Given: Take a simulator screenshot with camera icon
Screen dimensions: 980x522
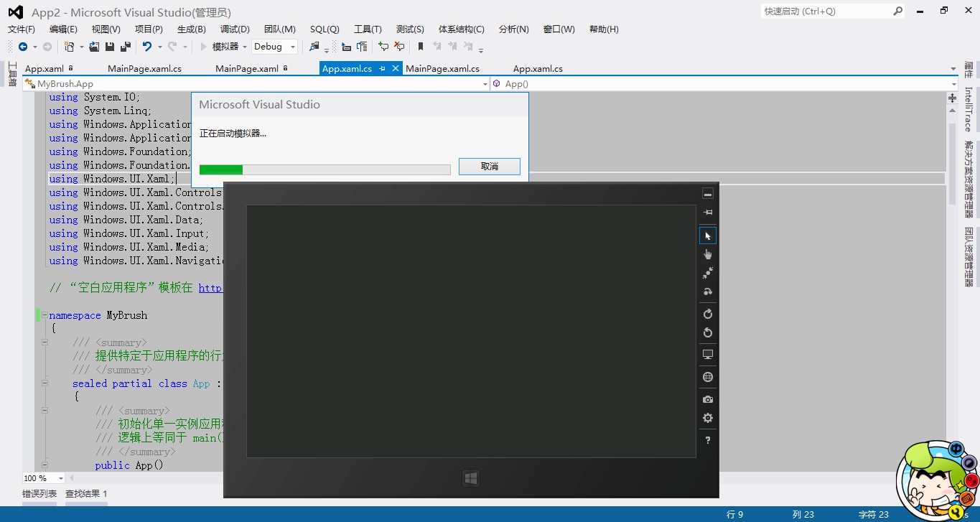Looking at the screenshot, I should [x=708, y=399].
